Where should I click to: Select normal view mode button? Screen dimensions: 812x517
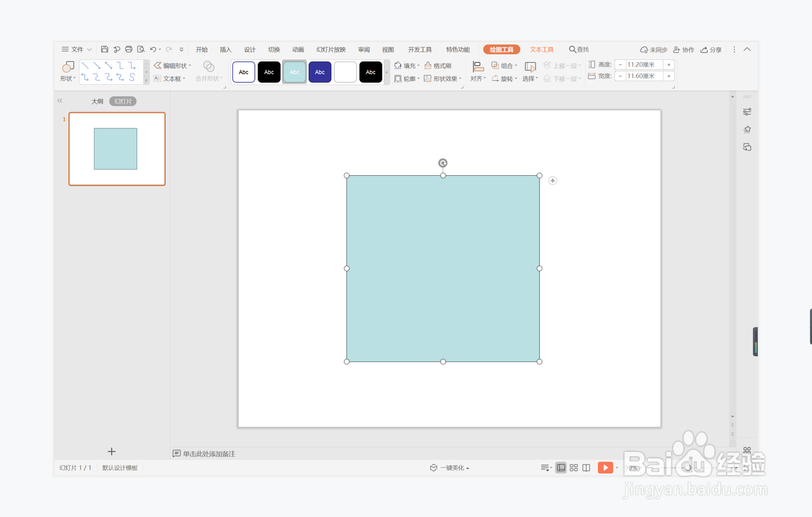(x=561, y=468)
